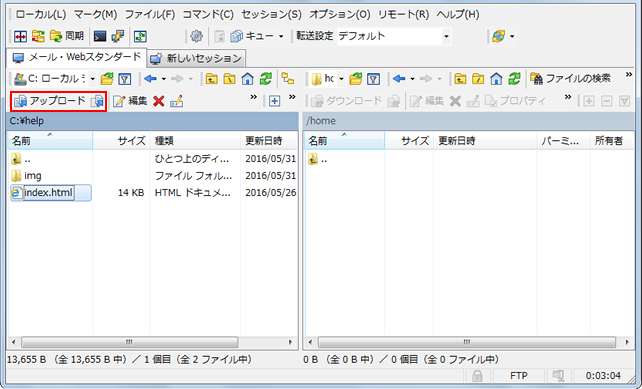Click rename icon beside the red X
Image resolution: width=642 pixels, height=389 pixels.
[176, 101]
